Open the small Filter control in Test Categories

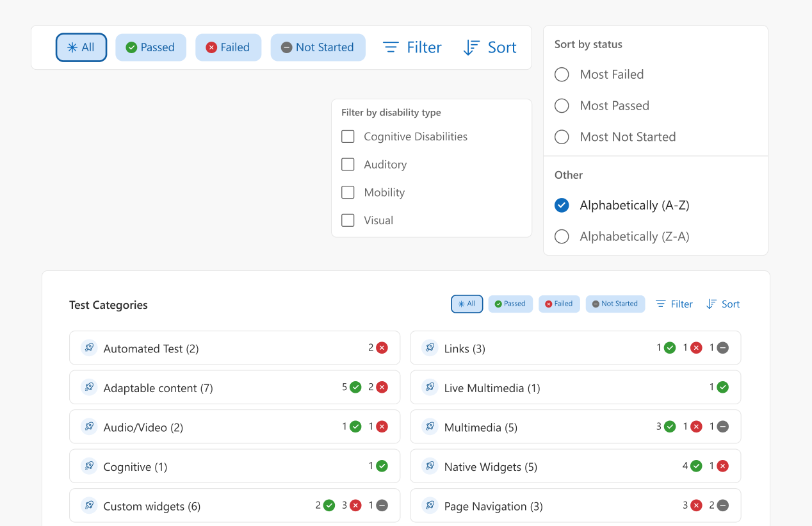tap(674, 304)
